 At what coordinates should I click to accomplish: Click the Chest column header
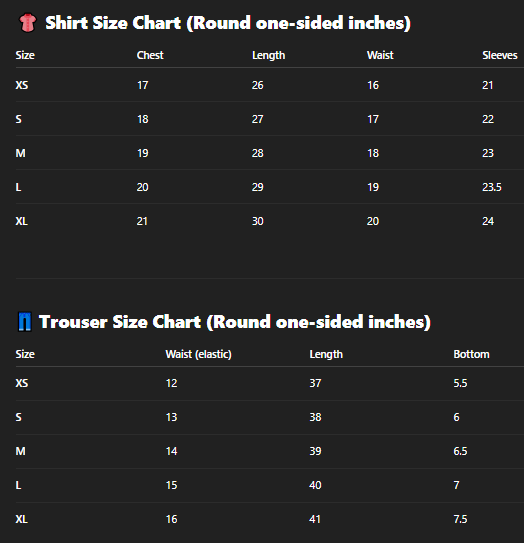click(x=150, y=55)
